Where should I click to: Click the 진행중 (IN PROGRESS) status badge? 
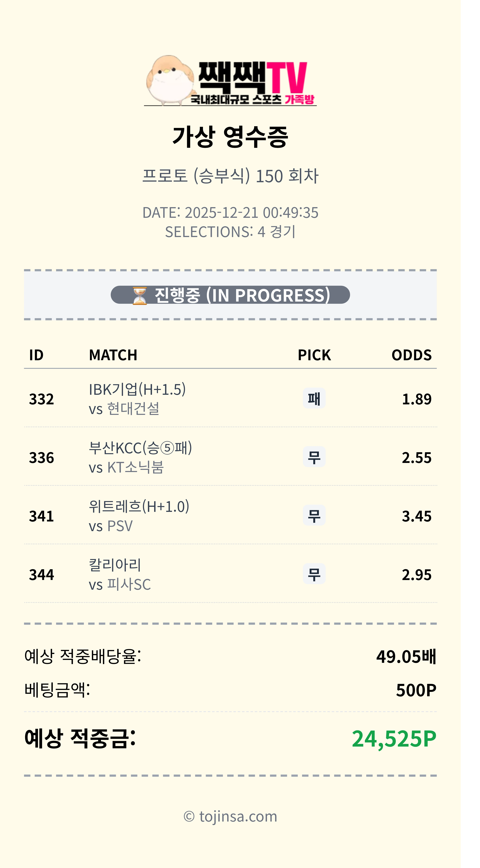tap(230, 295)
